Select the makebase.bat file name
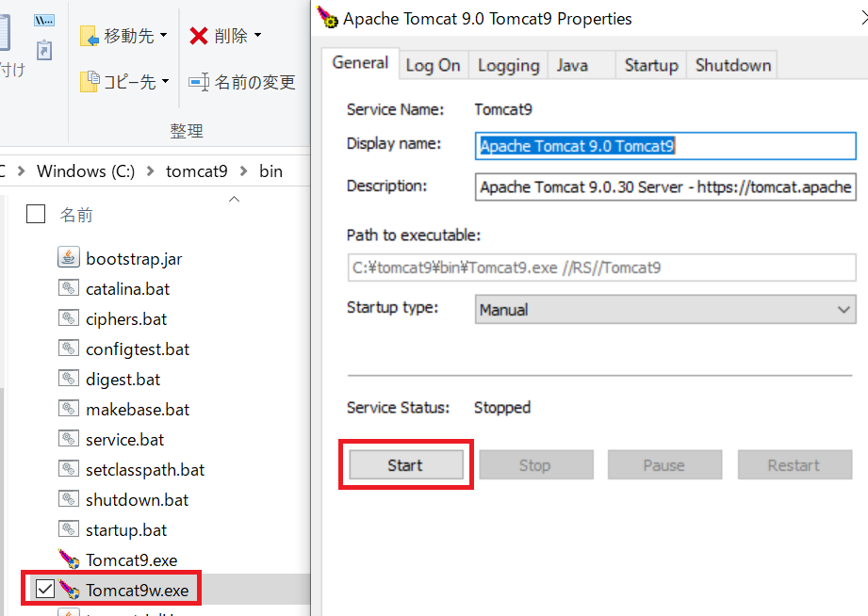 [138, 409]
